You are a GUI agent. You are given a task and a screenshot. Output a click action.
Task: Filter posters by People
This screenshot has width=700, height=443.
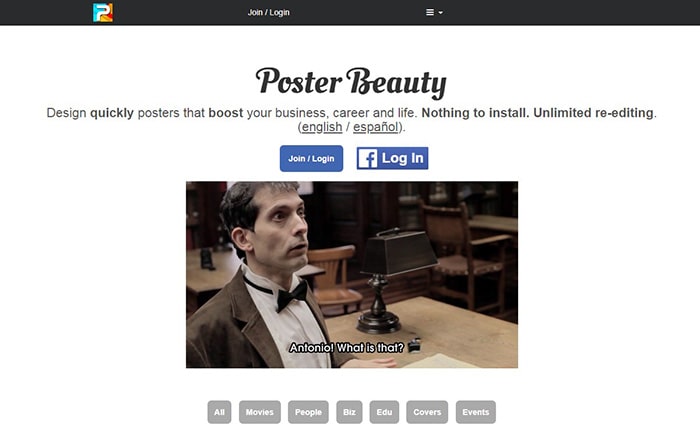click(308, 412)
